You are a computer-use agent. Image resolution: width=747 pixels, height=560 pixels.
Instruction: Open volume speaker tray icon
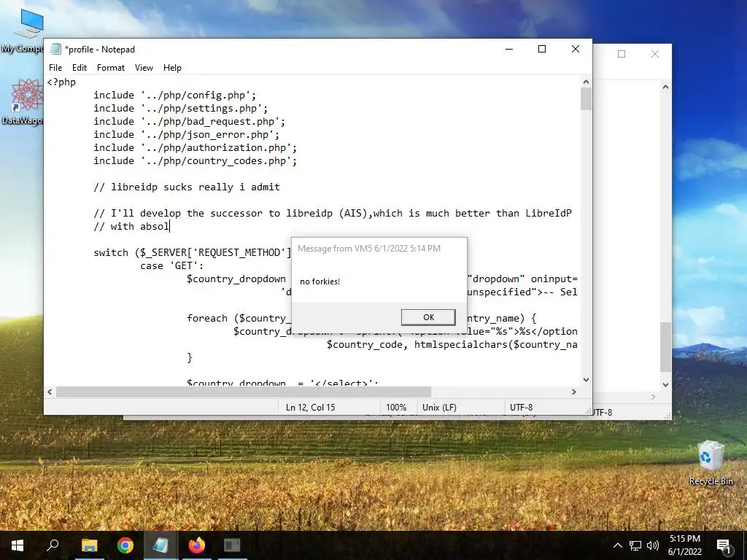pos(653,545)
